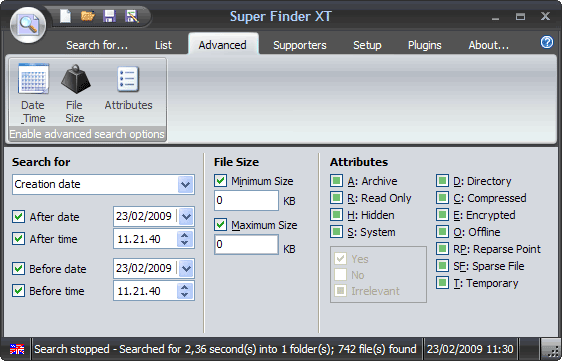Click the status bar date 23/02/2009 11:30
The height and width of the screenshot is (361, 562).
pyautogui.click(x=470, y=349)
